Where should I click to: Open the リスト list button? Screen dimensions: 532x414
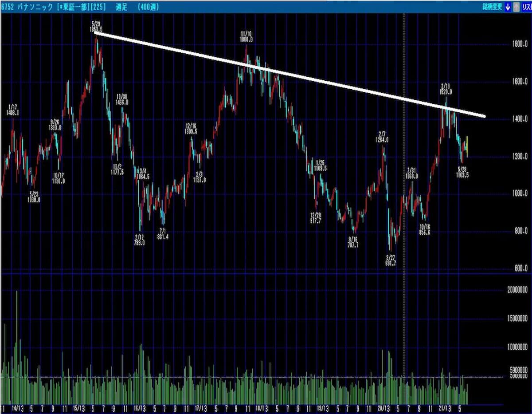pyautogui.click(x=526, y=7)
